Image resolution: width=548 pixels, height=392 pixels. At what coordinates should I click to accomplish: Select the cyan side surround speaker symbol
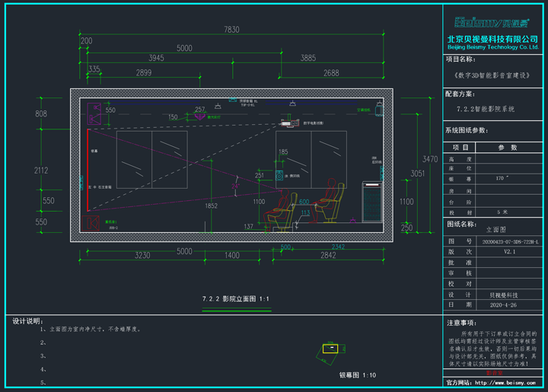point(279,175)
